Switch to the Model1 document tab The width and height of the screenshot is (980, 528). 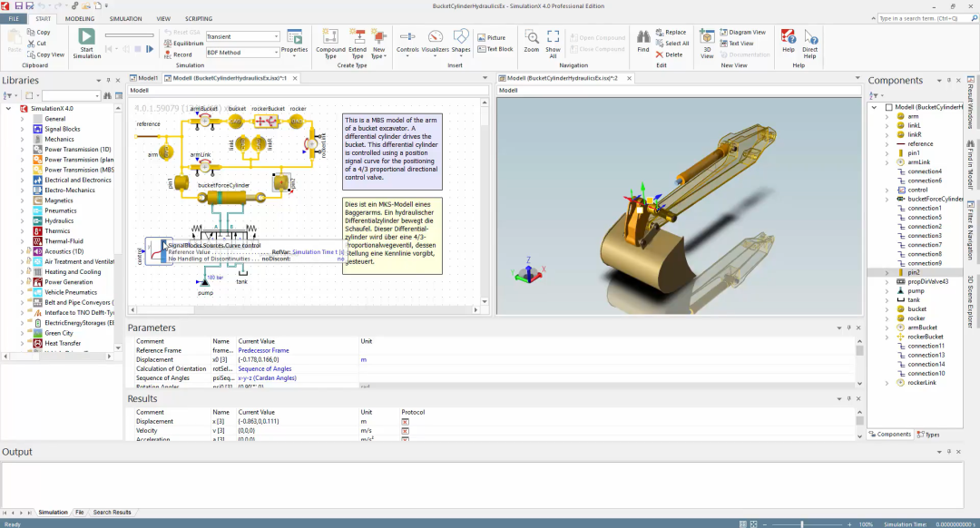tap(144, 78)
